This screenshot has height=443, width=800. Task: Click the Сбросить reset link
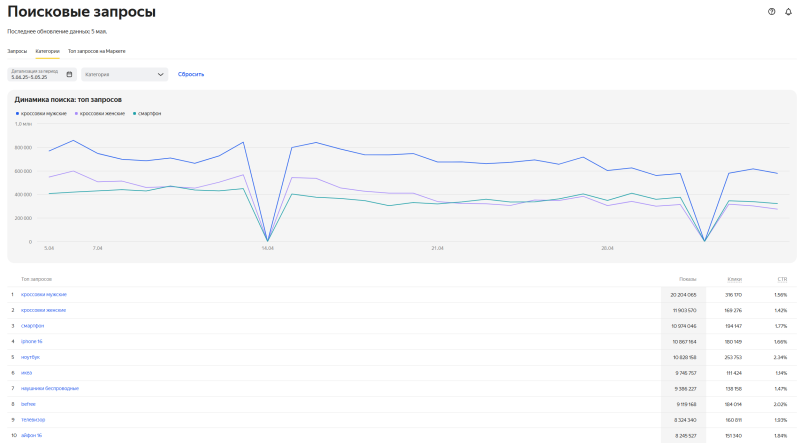(191, 75)
